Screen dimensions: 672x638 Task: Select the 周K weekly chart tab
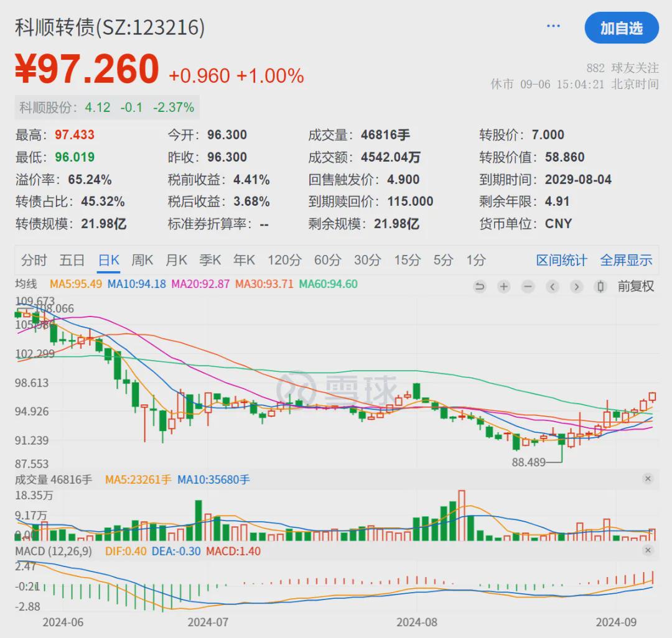pos(142,260)
